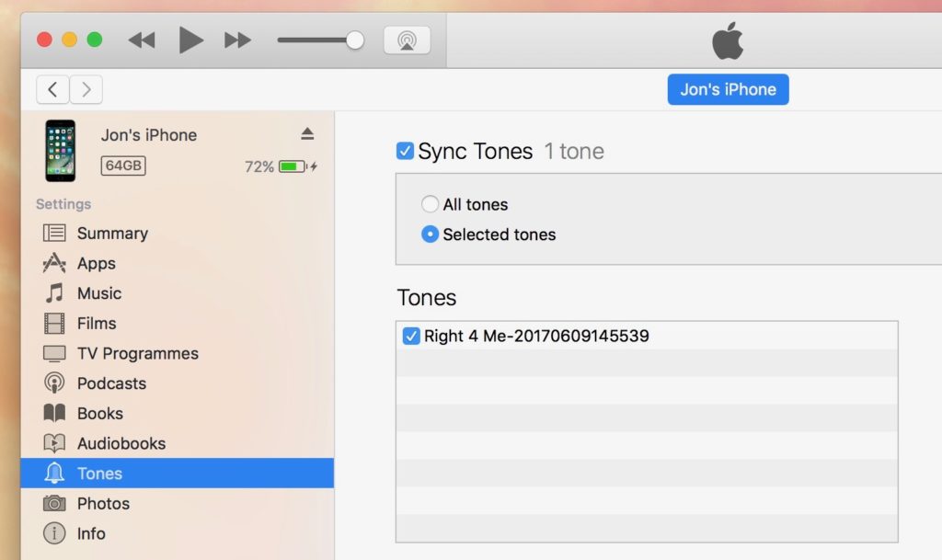Disable the Sync Tones checkbox
The width and height of the screenshot is (942, 560).
coord(403,150)
